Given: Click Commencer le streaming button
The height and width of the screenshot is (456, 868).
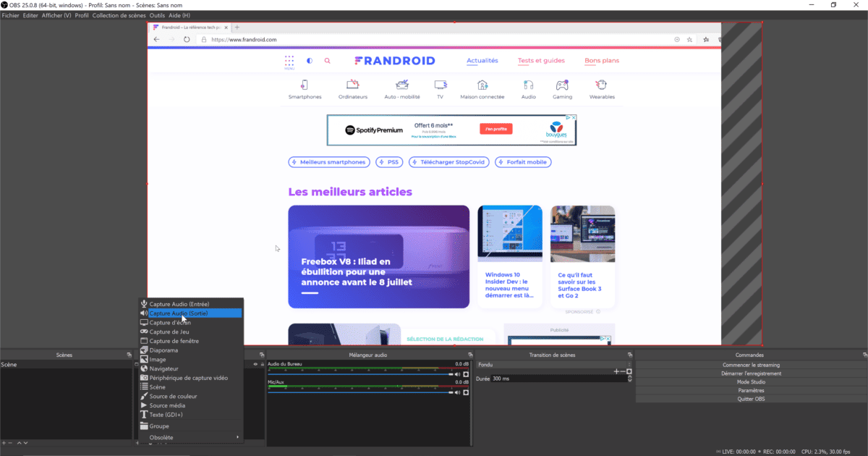Looking at the screenshot, I should click(750, 365).
